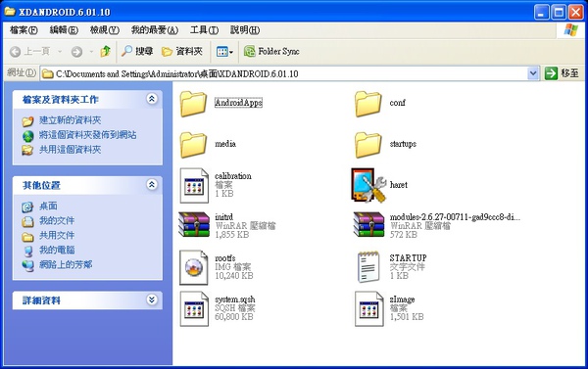Open 網路上的芳鄰 link in sidebar
588x369 pixels.
[x=66, y=265]
